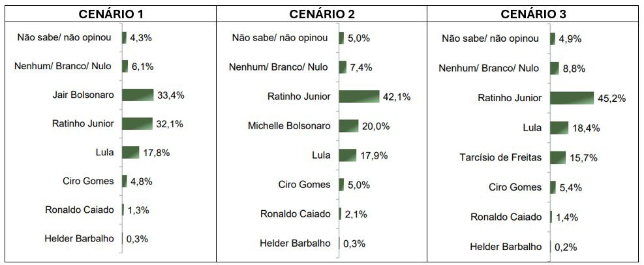Viewport: 644px width, 265px height.
Task: Select Ciro Gomes label in Cenário 3
Action: (515, 187)
